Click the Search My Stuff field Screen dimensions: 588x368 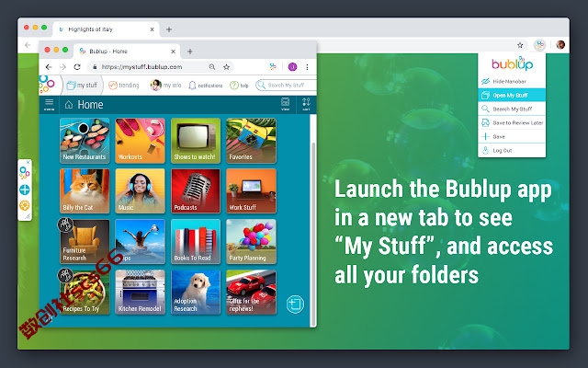(286, 86)
